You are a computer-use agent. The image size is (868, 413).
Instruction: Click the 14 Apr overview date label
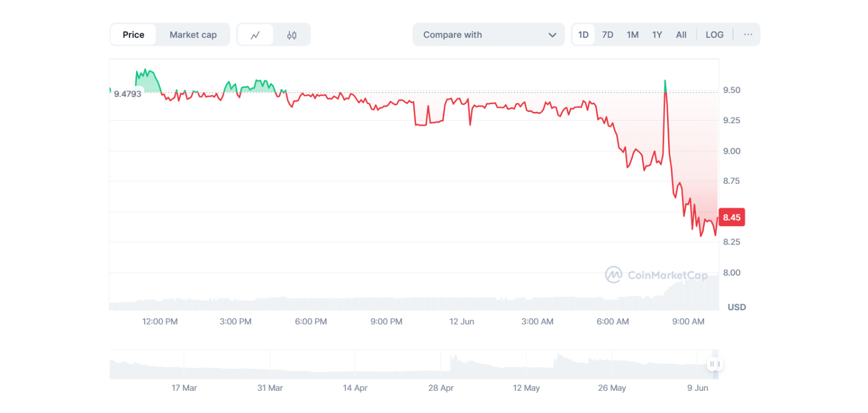pyautogui.click(x=355, y=388)
